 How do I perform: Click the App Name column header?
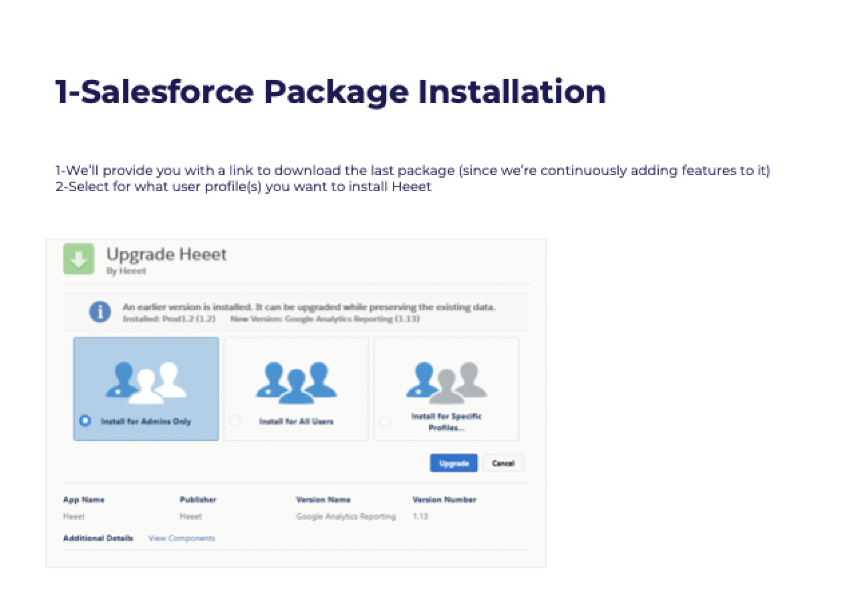84,500
